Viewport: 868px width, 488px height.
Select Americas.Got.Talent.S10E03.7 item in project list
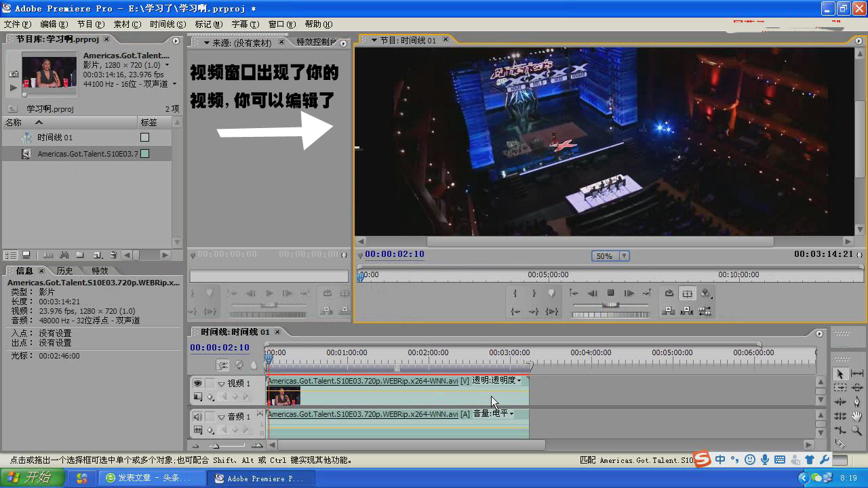[x=87, y=154]
